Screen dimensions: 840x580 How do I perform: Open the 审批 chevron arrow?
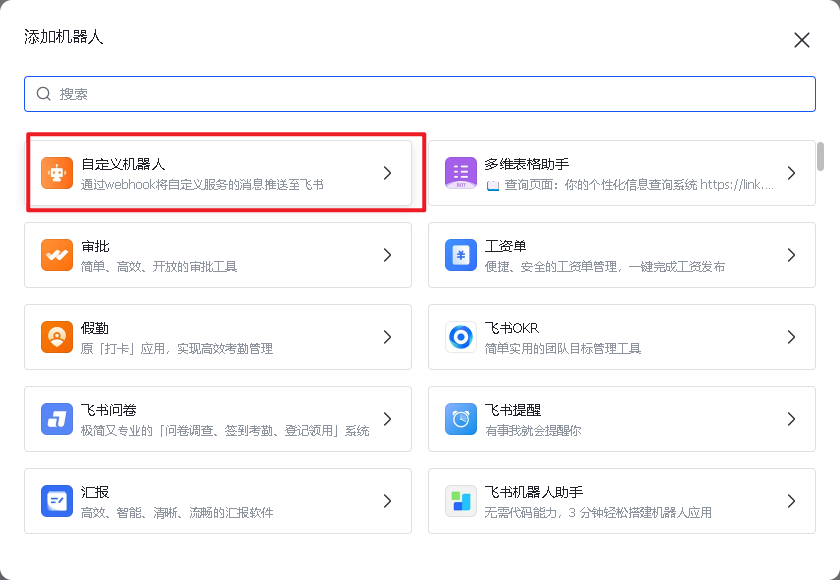click(x=387, y=255)
